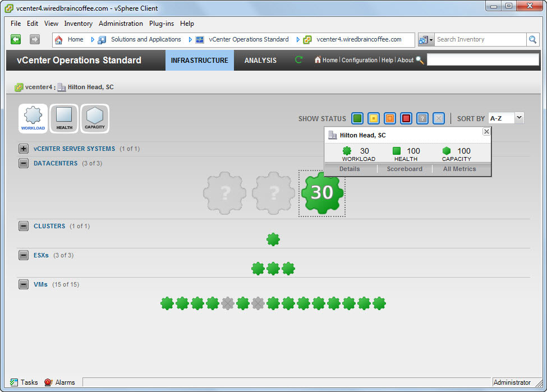547x392 pixels.
Task: Select the Capacity view badge
Action: (x=95, y=118)
